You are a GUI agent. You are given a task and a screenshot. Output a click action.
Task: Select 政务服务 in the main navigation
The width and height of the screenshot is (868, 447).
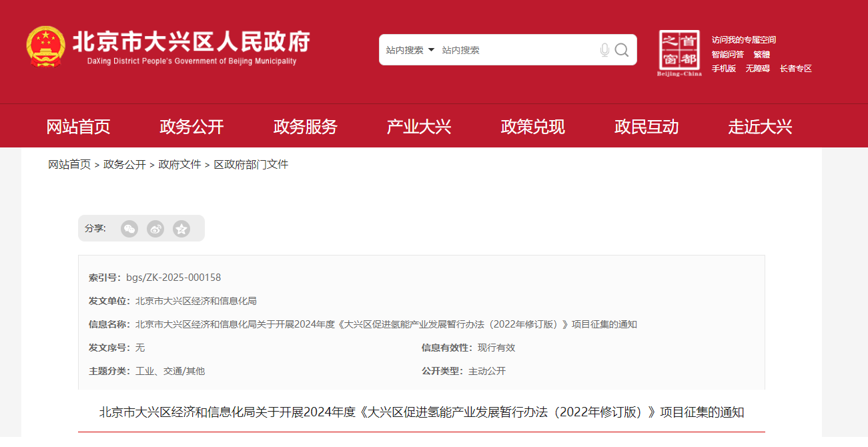coord(306,127)
